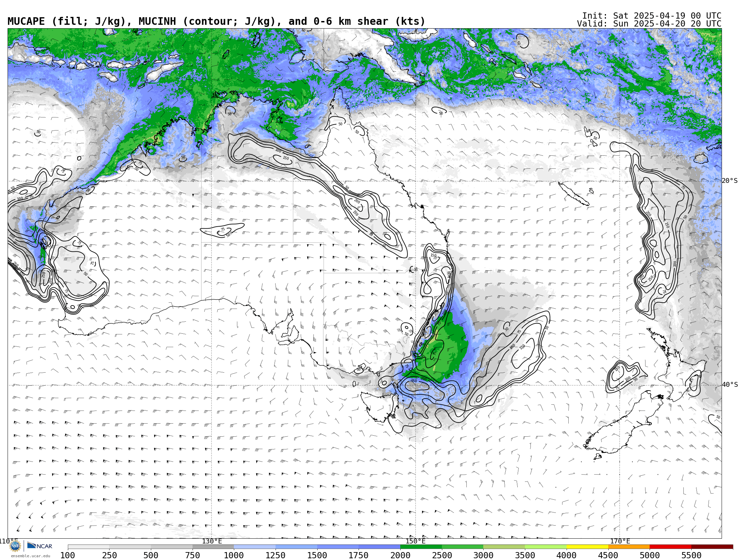
Task: Click the 130°E longitude label
Action: pos(212,541)
